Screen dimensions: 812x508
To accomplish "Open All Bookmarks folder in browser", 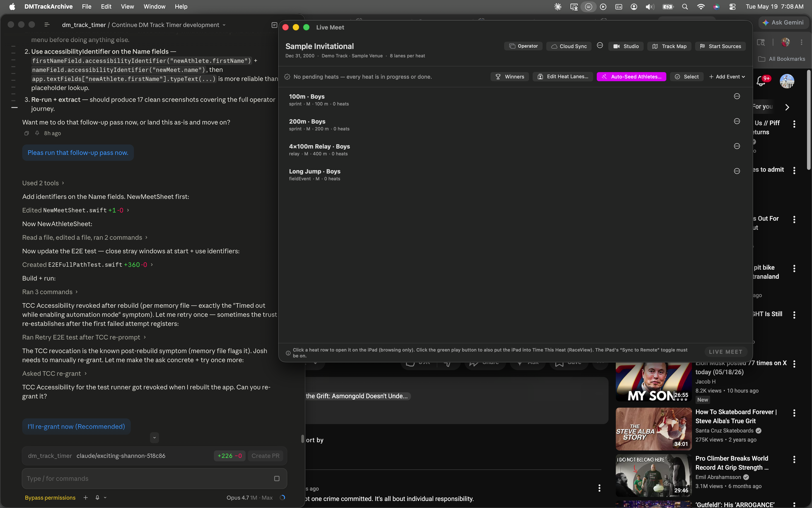I will point(781,59).
